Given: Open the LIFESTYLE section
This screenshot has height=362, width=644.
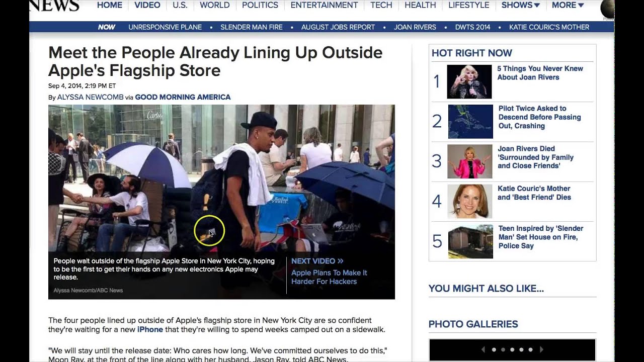Looking at the screenshot, I should [469, 5].
